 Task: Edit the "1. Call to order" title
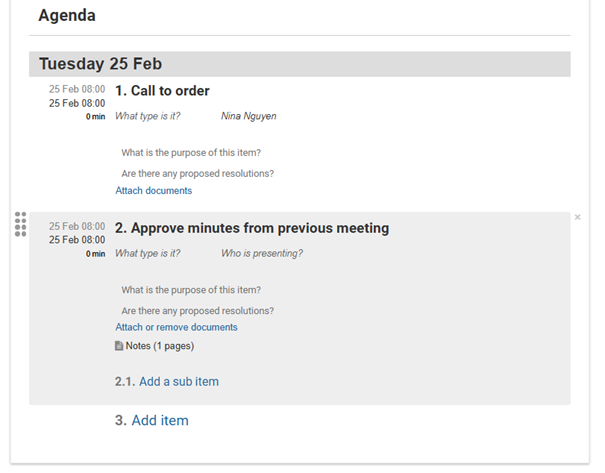click(162, 91)
